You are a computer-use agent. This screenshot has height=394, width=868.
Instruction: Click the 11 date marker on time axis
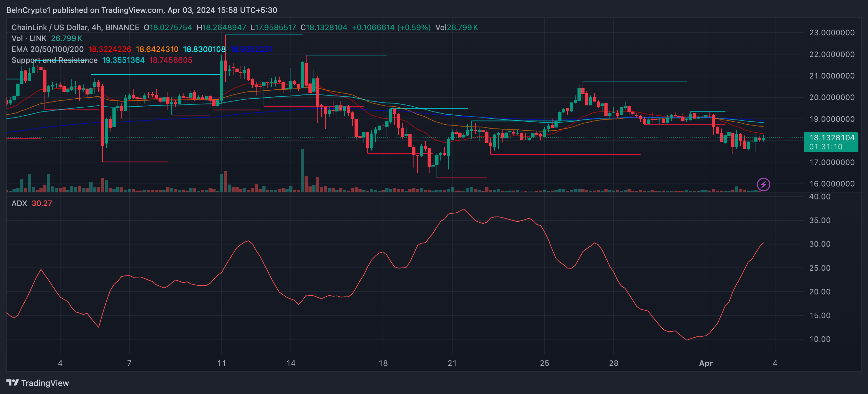tap(221, 363)
